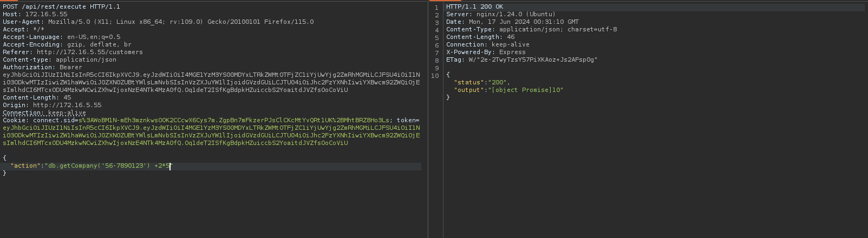The image size is (868, 238).
Task: Select the Accept-Language header line
Action: [61, 37]
